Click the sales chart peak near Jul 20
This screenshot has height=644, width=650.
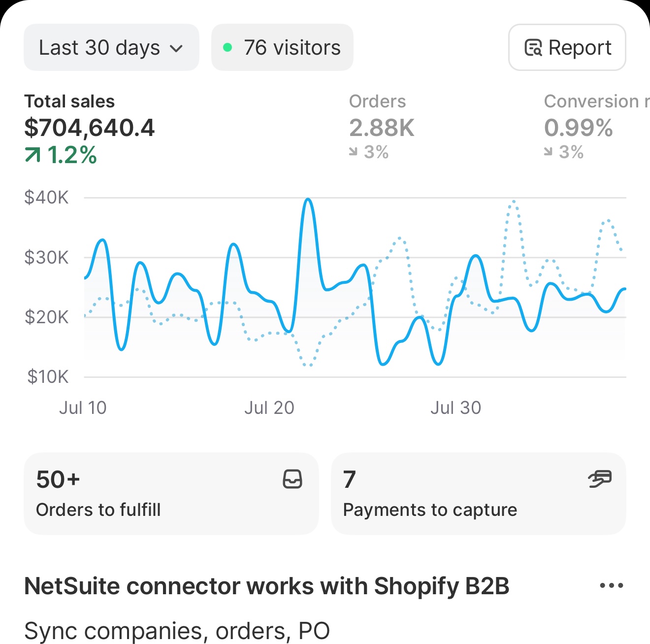[x=308, y=200]
